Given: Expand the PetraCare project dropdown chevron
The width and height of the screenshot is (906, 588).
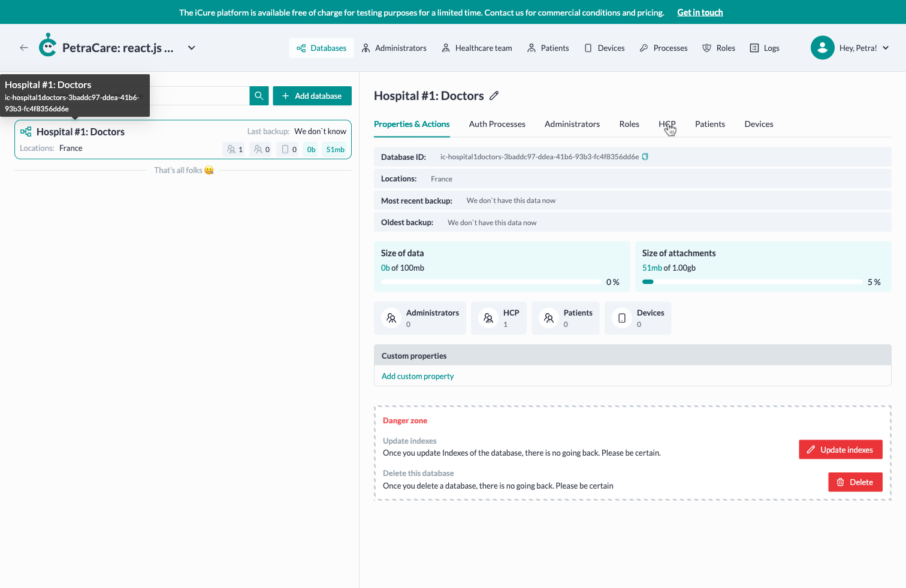Looking at the screenshot, I should [192, 48].
